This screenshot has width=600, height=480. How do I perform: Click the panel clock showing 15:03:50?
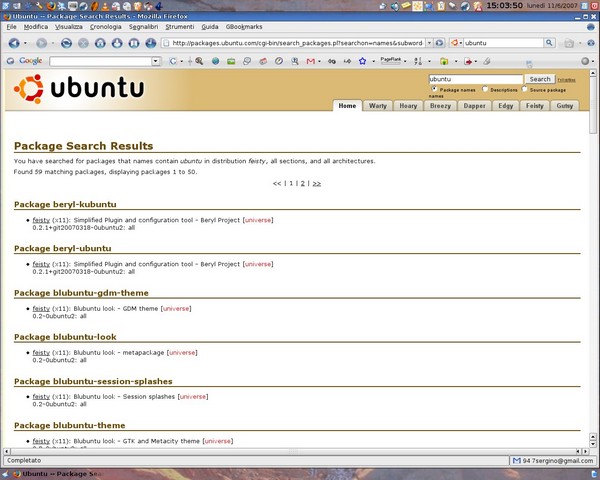coord(504,5)
